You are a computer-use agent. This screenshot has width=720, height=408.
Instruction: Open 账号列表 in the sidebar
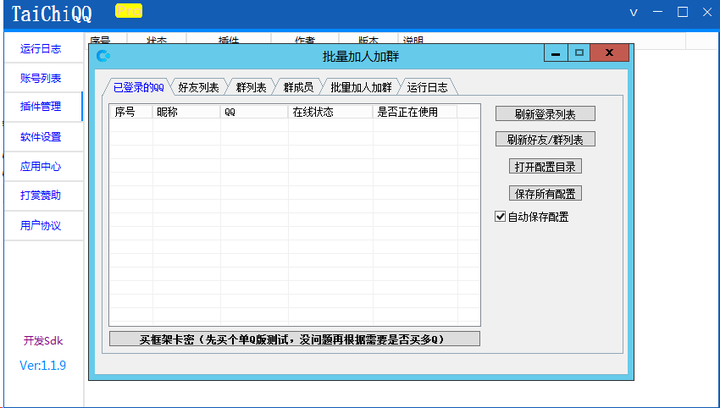point(43,78)
